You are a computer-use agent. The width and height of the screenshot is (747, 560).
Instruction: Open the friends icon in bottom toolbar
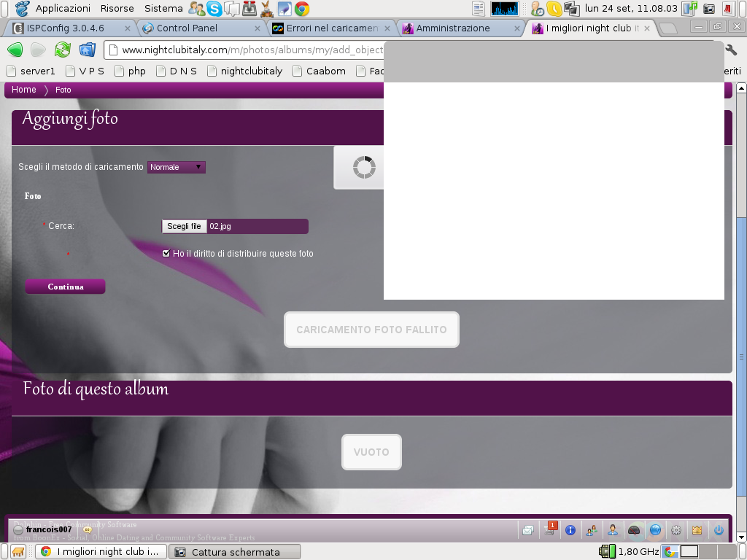592,531
